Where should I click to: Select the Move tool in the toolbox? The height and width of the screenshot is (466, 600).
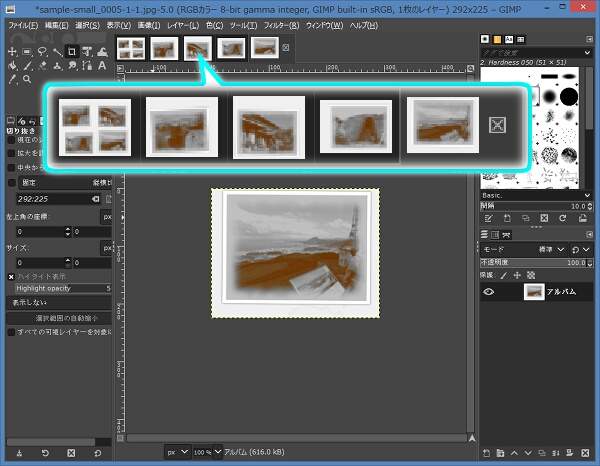click(10, 51)
